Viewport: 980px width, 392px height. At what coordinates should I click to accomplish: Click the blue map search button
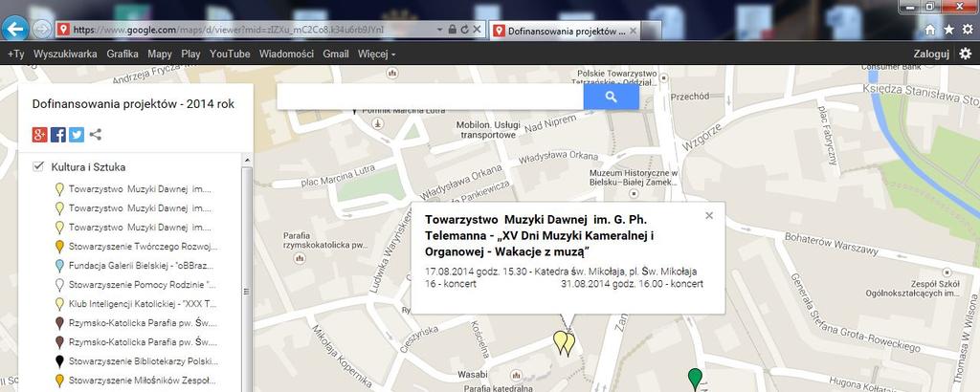[612, 97]
